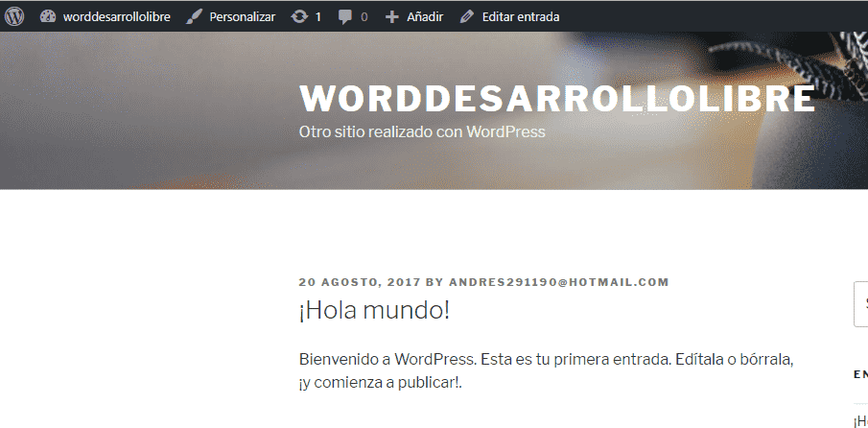Viewport: 868px width, 428px height.
Task: Click the sidebar search input field
Action: click(x=860, y=304)
